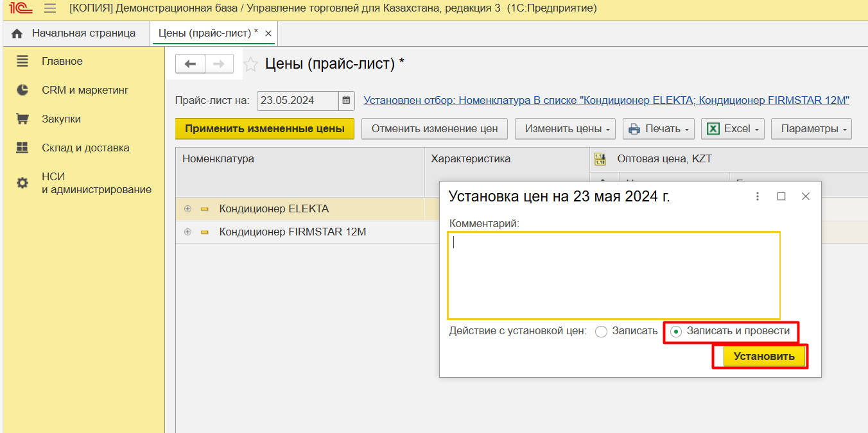Expand Кондиционер ELEKTA tree row
This screenshot has height=433, width=868.
[188, 209]
